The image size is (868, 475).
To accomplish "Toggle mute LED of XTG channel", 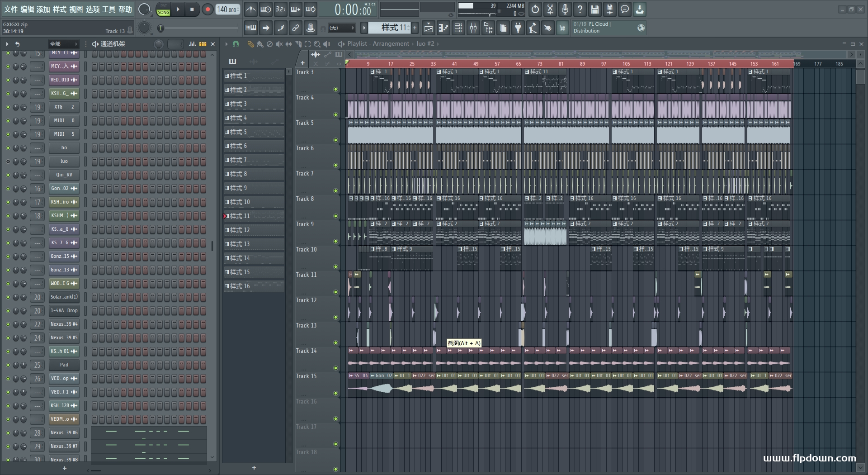I will click(8, 107).
